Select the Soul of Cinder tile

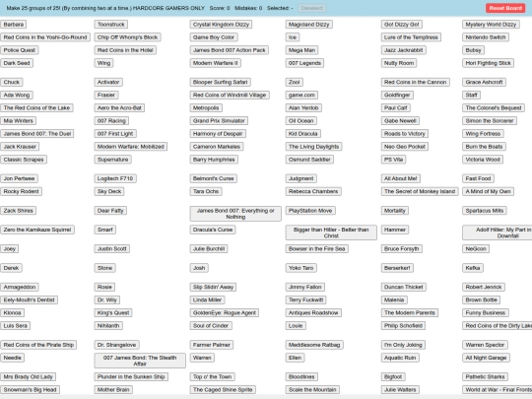coord(211,326)
